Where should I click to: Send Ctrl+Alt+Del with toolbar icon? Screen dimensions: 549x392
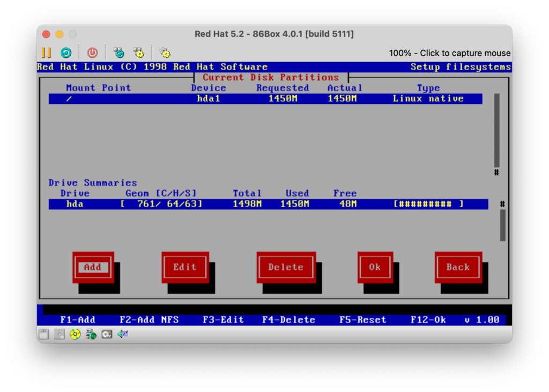pyautogui.click(x=119, y=53)
